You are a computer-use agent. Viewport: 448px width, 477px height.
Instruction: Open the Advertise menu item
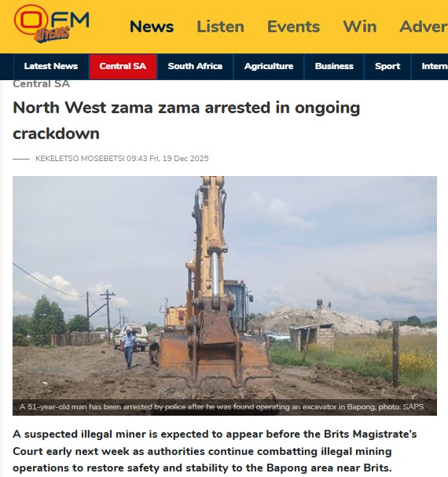(x=424, y=27)
